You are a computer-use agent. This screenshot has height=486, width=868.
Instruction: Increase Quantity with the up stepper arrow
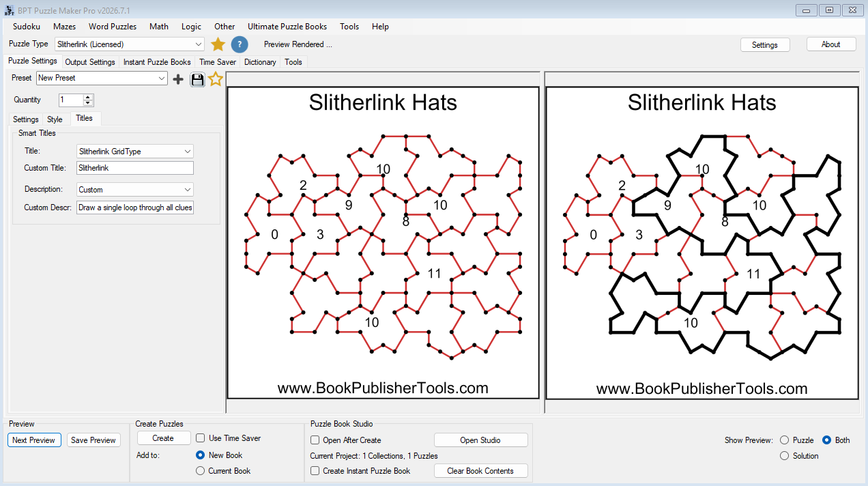point(88,97)
